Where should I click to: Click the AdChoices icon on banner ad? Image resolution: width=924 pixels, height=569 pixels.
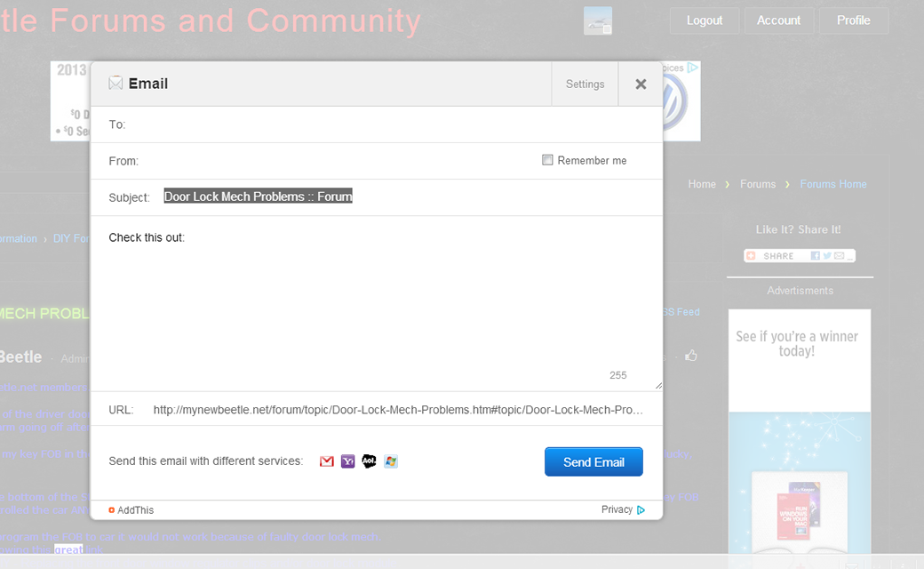click(693, 68)
